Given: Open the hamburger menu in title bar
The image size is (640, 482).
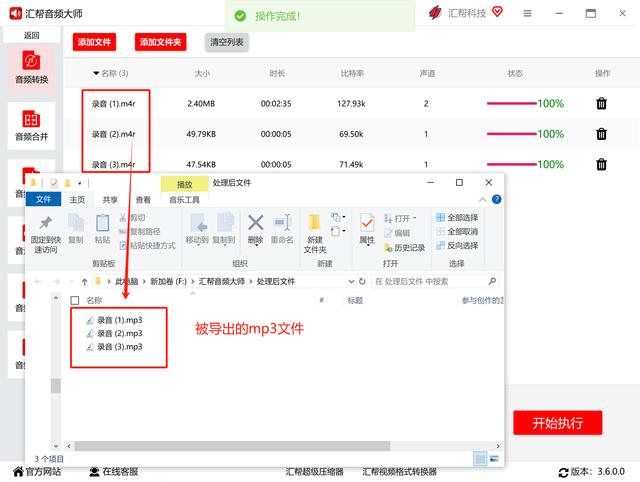Looking at the screenshot, I should [x=527, y=13].
